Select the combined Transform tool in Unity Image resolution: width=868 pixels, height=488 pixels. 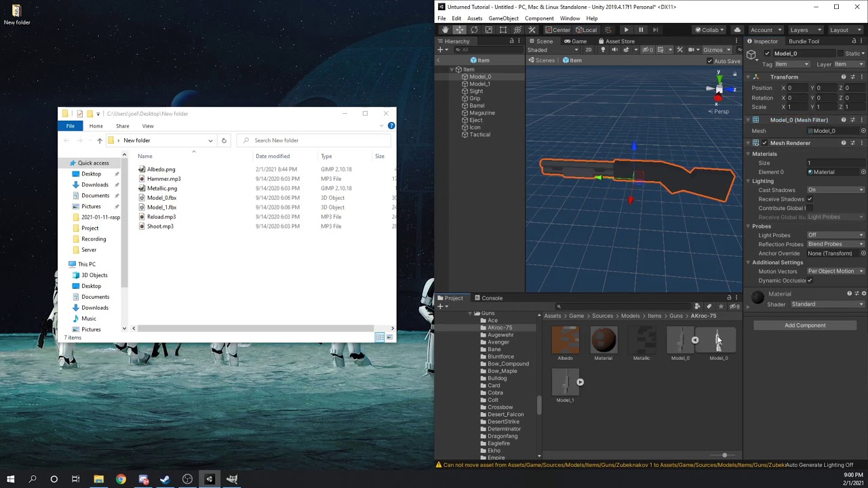[517, 30]
